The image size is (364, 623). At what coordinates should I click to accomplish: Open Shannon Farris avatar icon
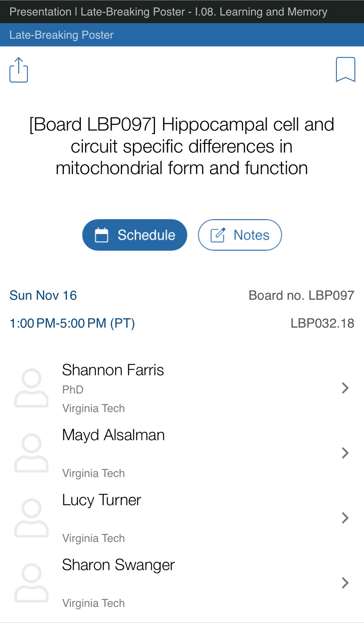pos(31,388)
